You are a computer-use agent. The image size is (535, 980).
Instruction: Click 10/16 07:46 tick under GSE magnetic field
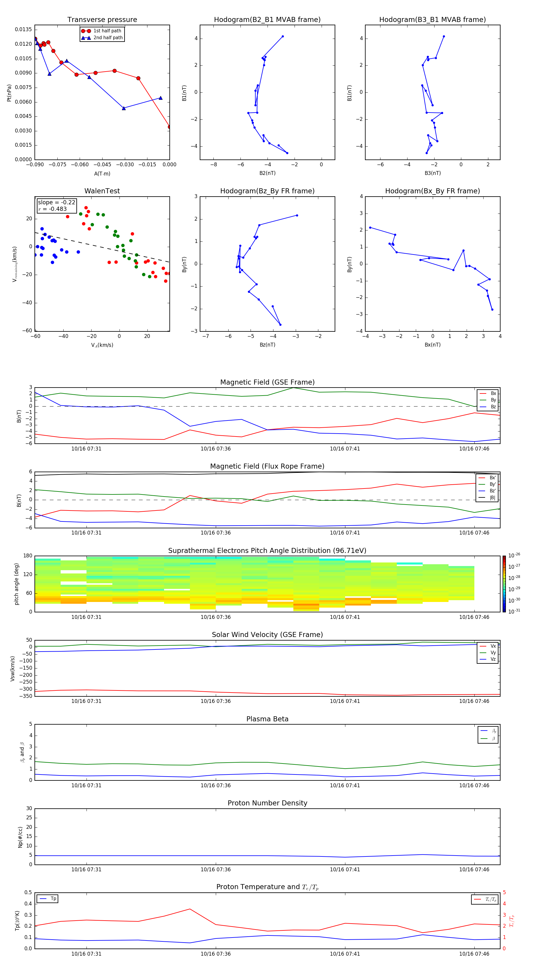tap(474, 449)
